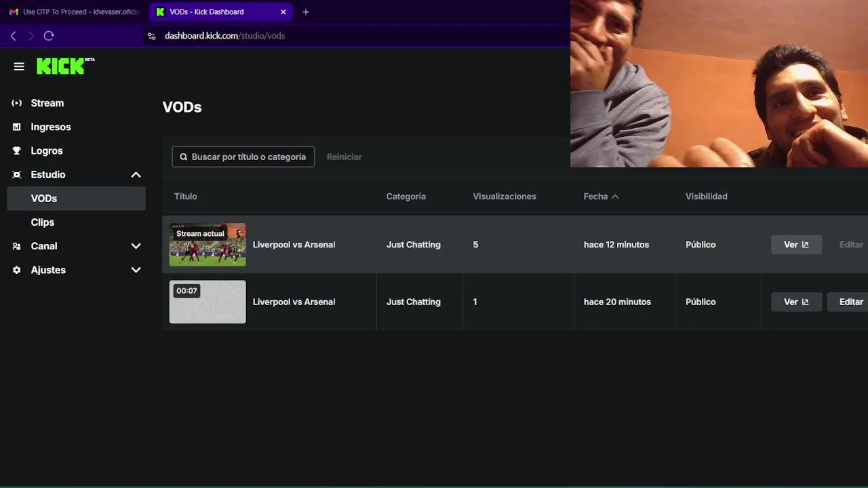Click the Título column header
The height and width of the screenshot is (488, 868).
(185, 197)
